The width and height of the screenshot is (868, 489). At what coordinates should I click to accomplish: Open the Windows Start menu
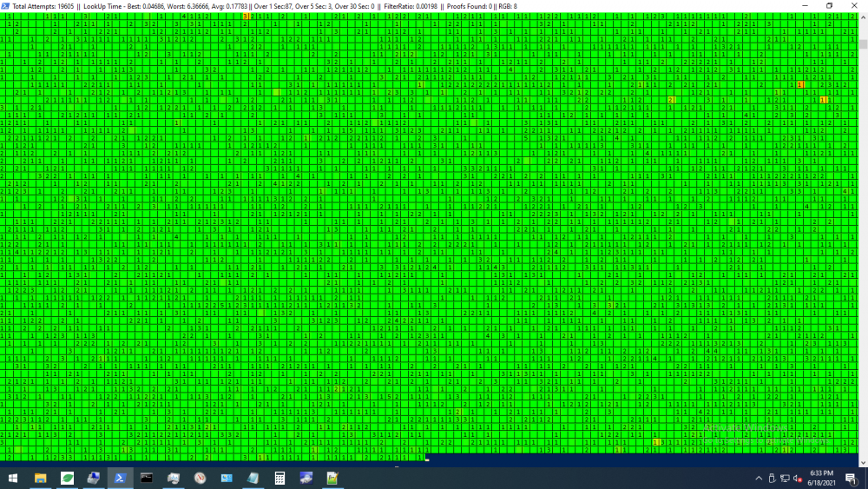(x=13, y=478)
